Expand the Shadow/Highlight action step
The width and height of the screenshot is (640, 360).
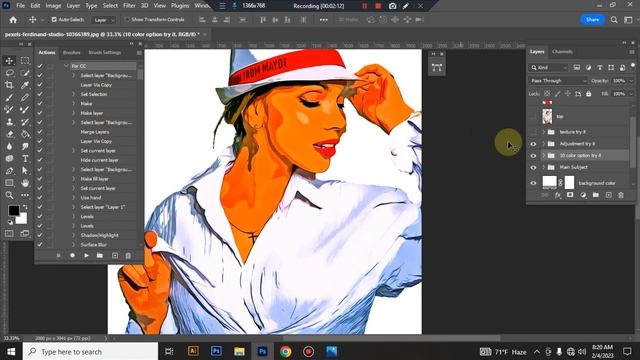coord(74,235)
